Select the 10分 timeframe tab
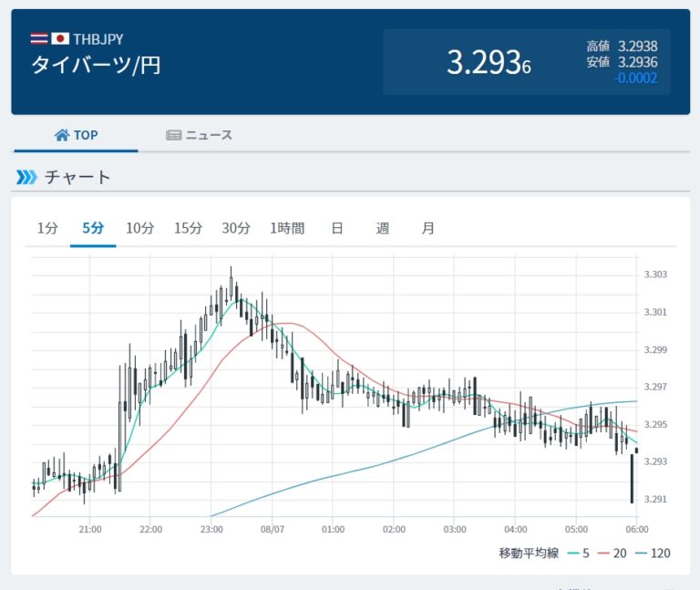This screenshot has height=590, width=700. coord(139,228)
